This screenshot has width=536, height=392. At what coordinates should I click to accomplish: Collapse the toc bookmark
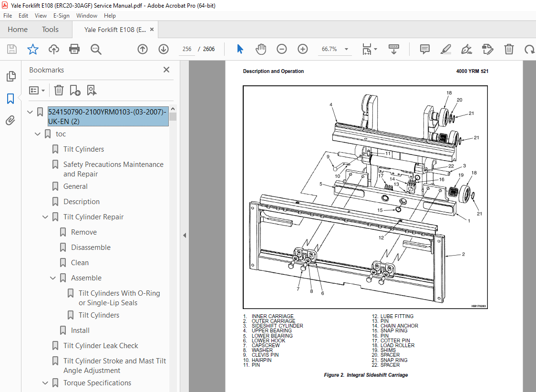click(38, 134)
